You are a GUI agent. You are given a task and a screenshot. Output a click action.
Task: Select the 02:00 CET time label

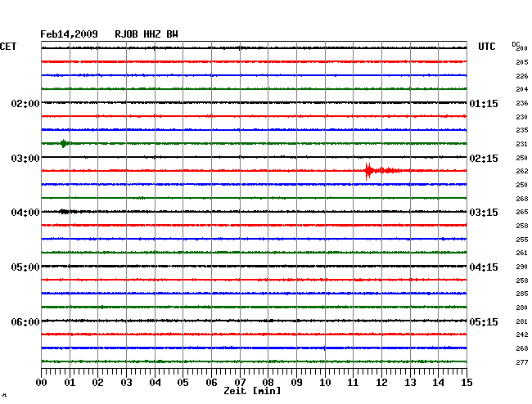pyautogui.click(x=25, y=104)
